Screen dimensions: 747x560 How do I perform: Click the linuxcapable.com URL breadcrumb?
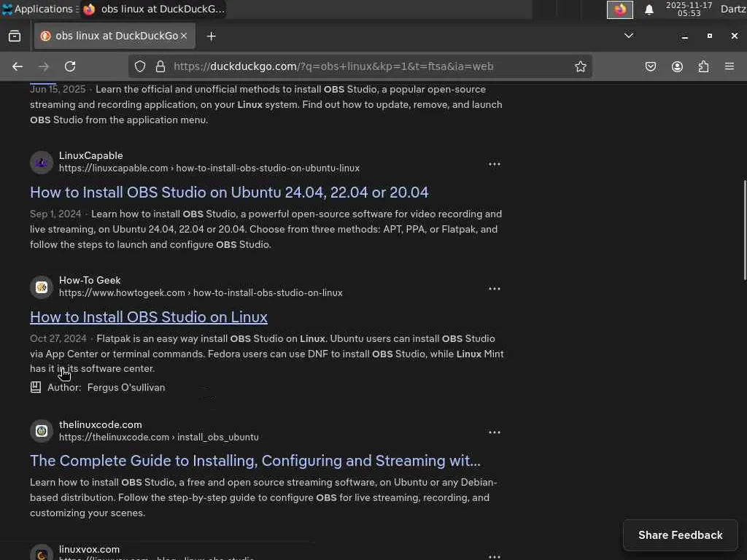pos(209,168)
